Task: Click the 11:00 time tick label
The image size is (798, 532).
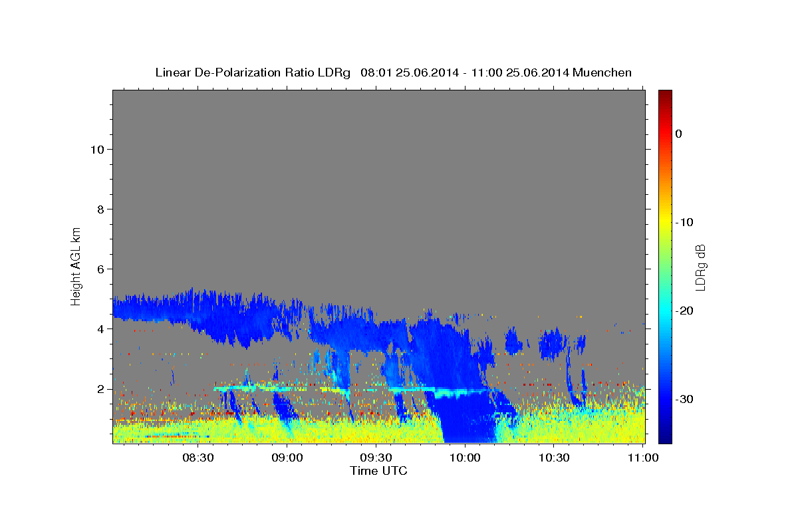Action: [642, 458]
